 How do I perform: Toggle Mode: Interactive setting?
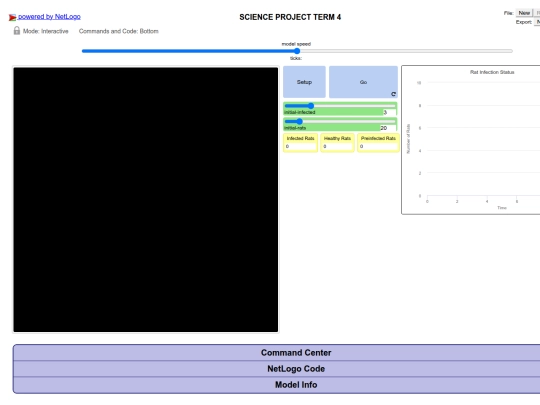point(45,31)
